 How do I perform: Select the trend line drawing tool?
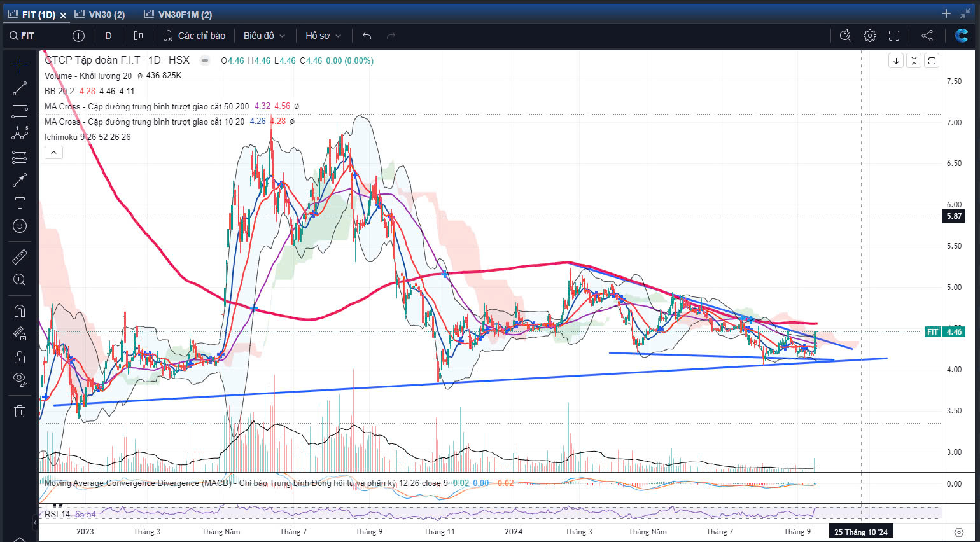click(20, 88)
